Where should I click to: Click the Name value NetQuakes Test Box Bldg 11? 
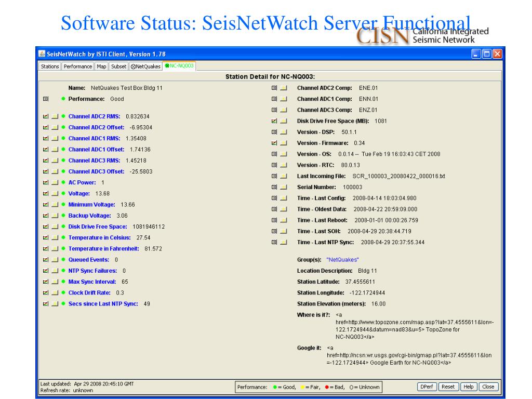tap(127, 88)
